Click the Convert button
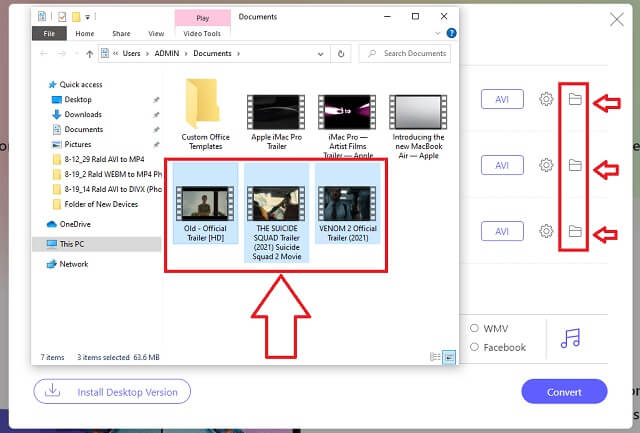 (564, 392)
